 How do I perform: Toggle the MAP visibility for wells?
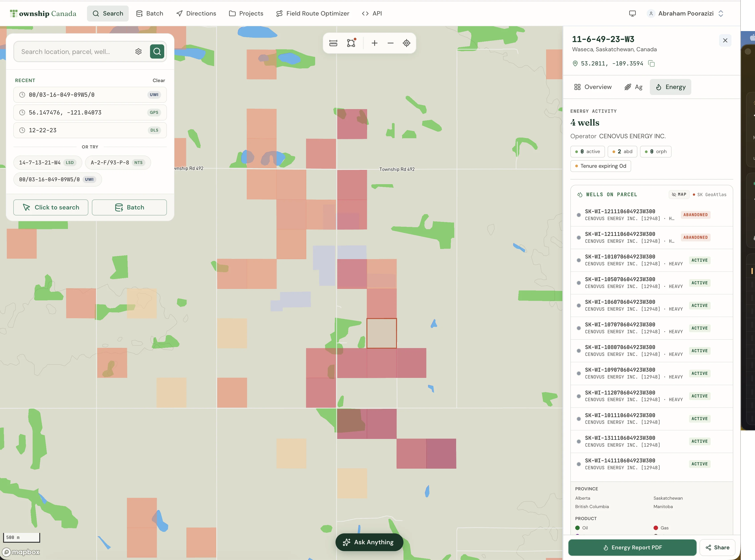pos(679,195)
